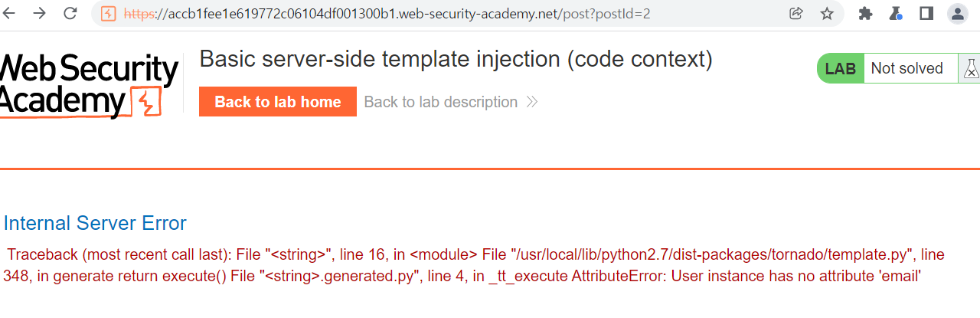Open the Chrome profile avatar menu
The width and height of the screenshot is (980, 318).
click(x=957, y=13)
